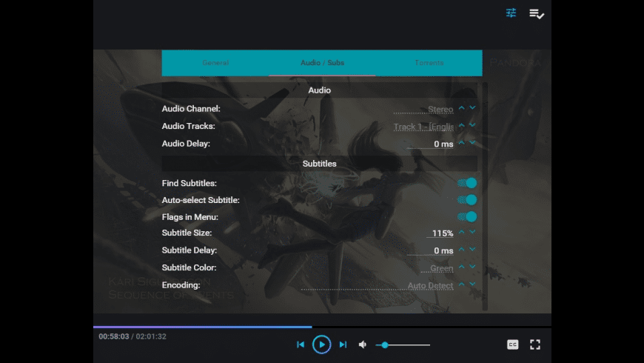Open the playlist icon
This screenshot has width=644, height=363.
click(537, 14)
